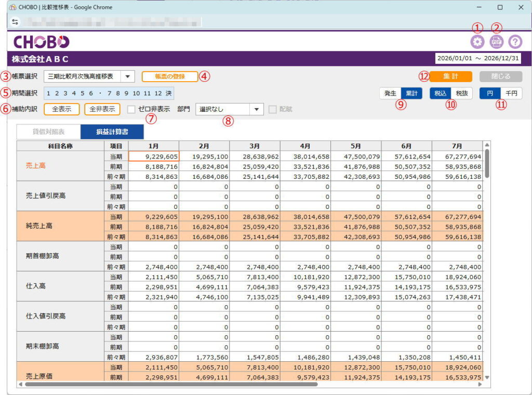
Task: Export report using the PDF icon
Action: 496,42
